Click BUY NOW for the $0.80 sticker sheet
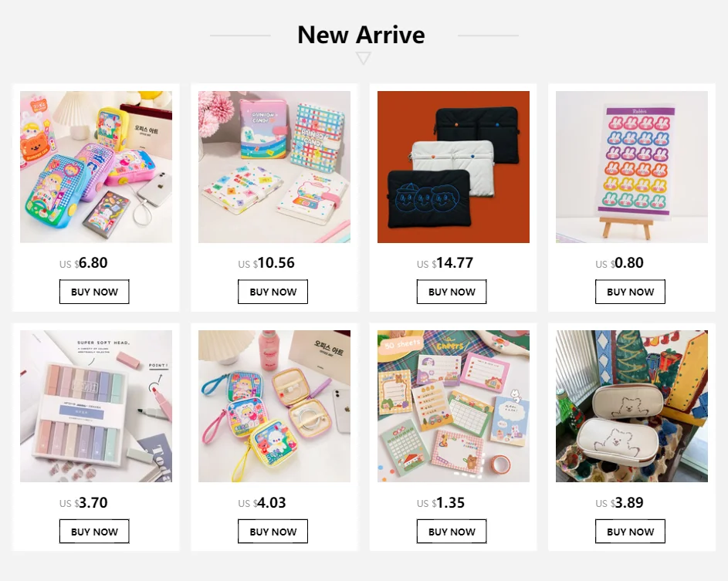 click(x=630, y=292)
